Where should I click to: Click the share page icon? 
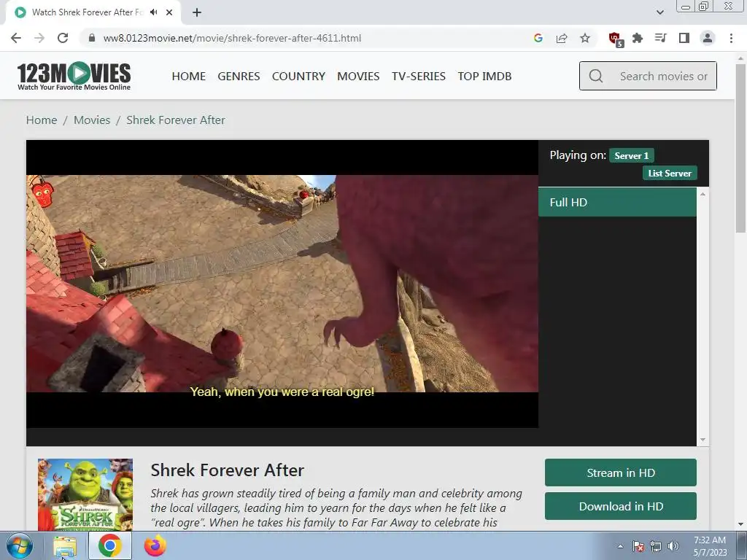(x=562, y=38)
